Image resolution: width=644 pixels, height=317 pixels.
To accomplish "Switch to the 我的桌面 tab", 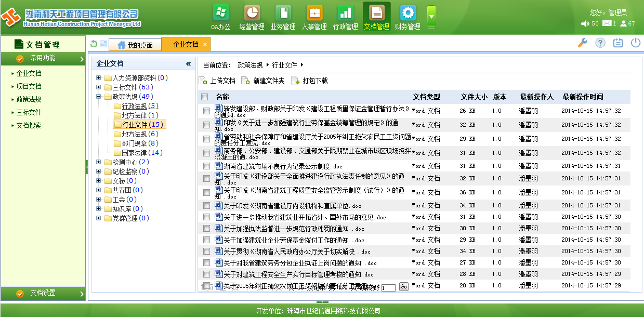I will click(135, 45).
